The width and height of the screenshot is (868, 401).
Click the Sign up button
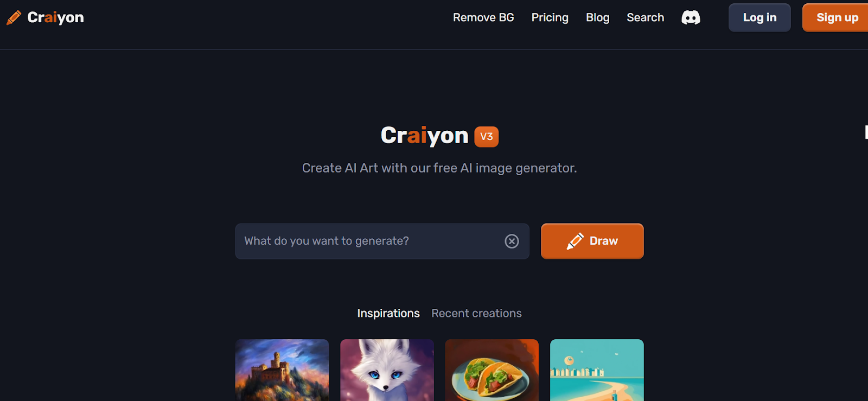coord(836,17)
